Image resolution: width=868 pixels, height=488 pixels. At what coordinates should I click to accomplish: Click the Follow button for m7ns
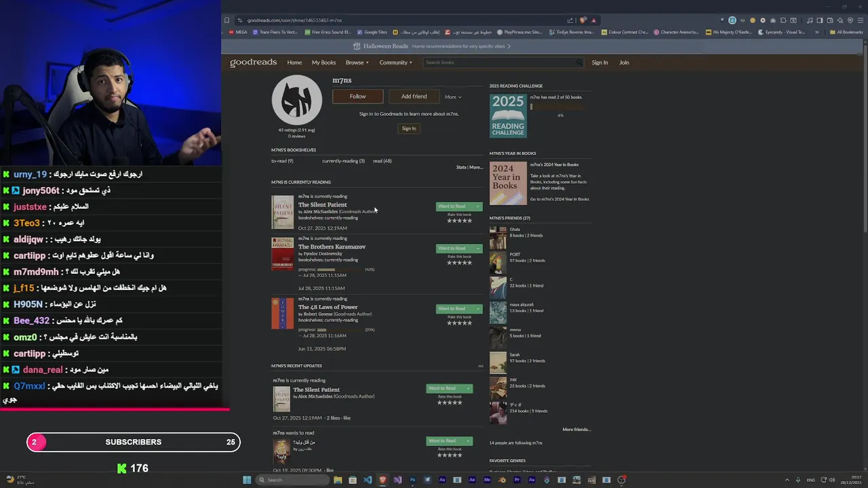tap(357, 96)
